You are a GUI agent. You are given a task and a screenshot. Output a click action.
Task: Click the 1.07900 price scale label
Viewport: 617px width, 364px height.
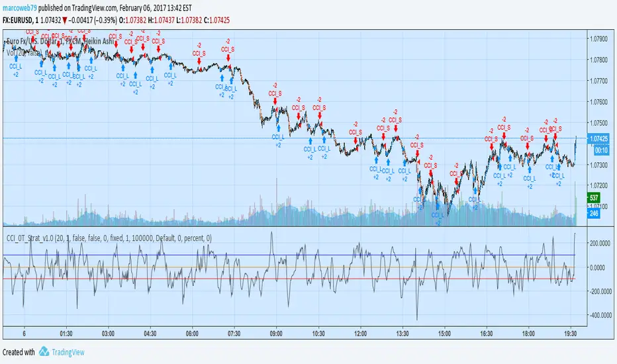599,38
